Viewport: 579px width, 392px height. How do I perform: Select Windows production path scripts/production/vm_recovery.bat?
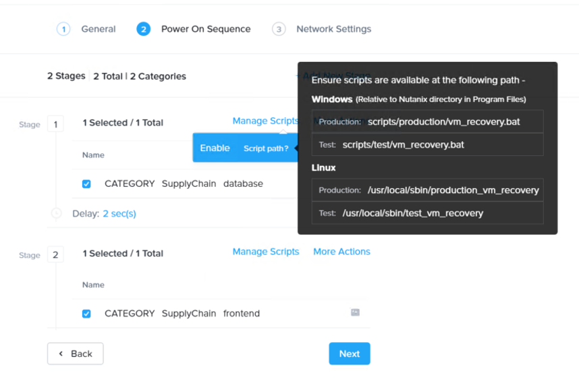(x=443, y=122)
